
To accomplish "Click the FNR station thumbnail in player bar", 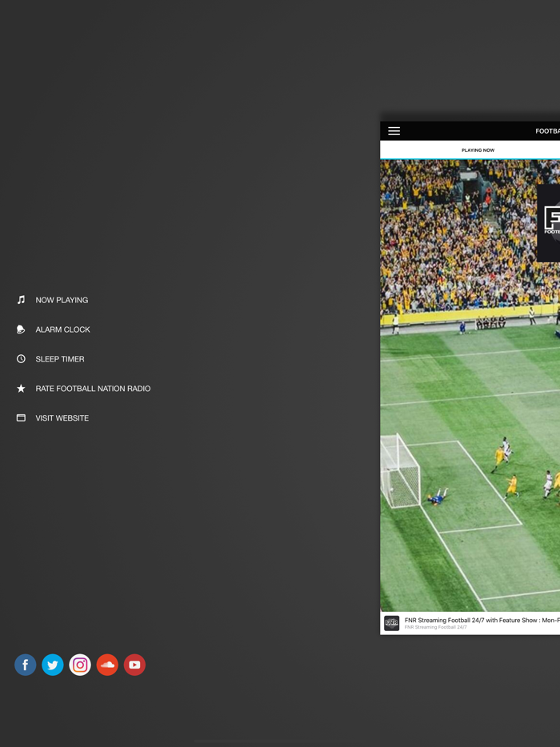I will (392, 623).
